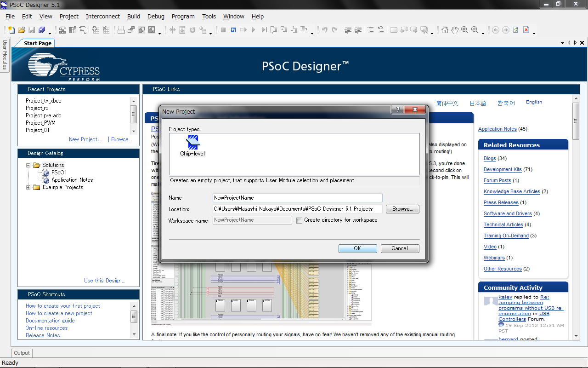This screenshot has width=588, height=368.
Task: Click the New Project toolbar icon
Action: (12, 30)
